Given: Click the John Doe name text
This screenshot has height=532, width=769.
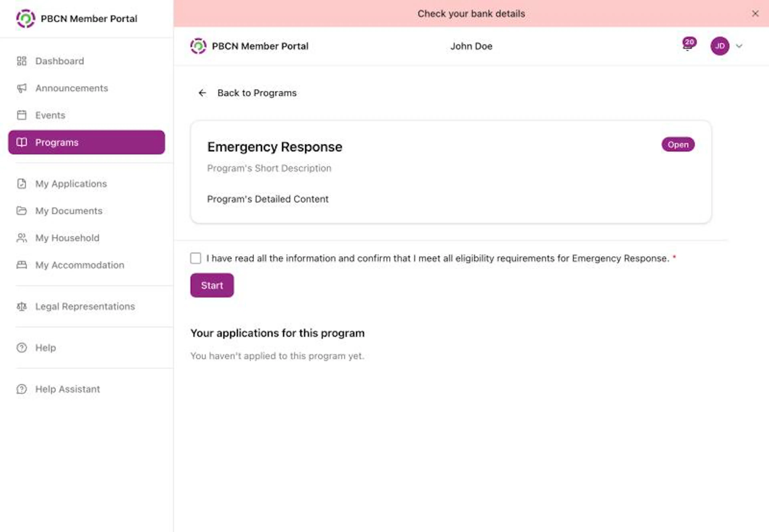Looking at the screenshot, I should pos(471,46).
